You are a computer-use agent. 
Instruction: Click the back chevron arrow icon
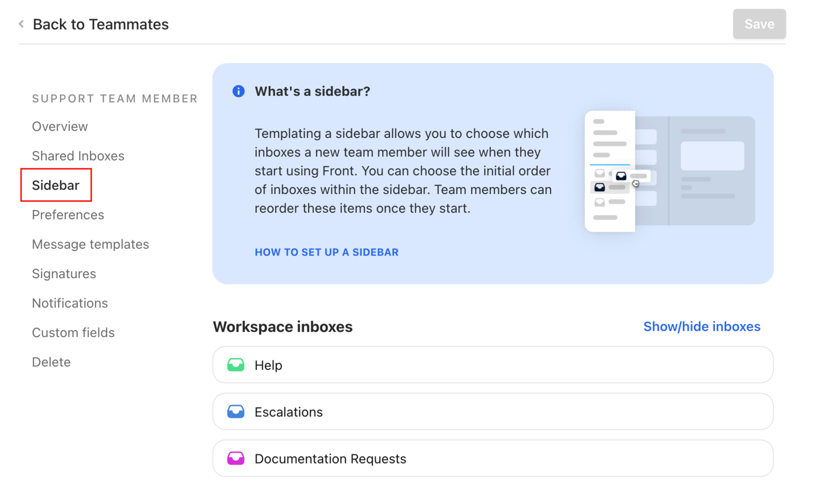21,24
